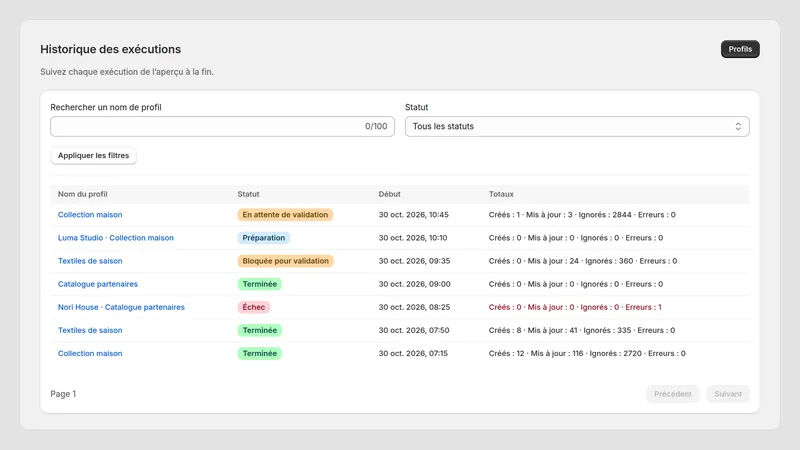Click Appliquer les filtres
Viewport: 800px width, 450px height.
pyautogui.click(x=93, y=156)
